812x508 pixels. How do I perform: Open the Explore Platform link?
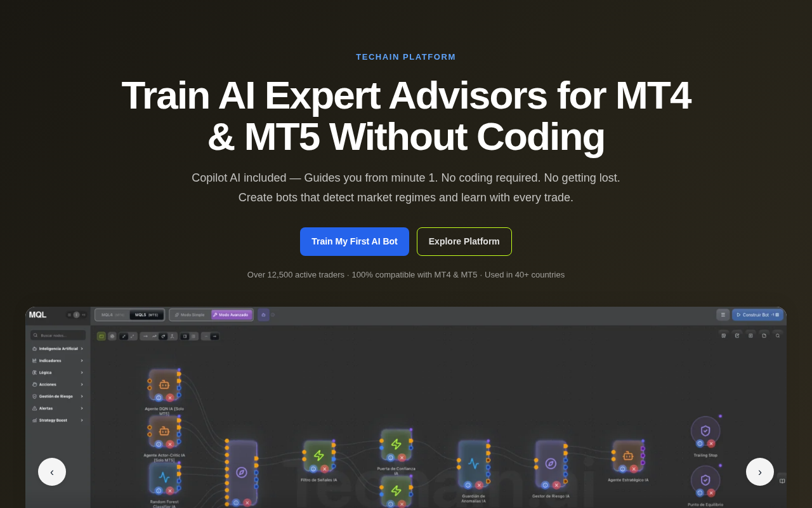(464, 241)
